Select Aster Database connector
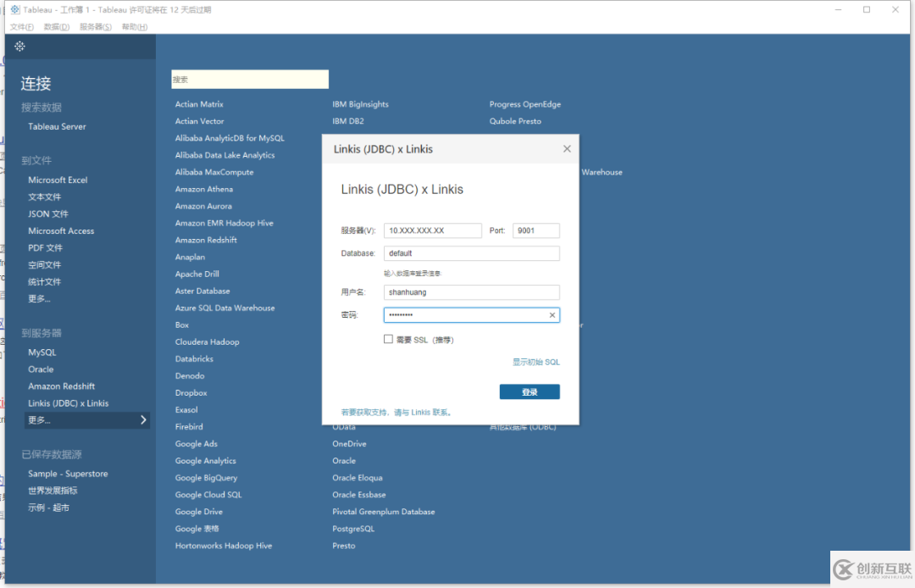Screen dimensions: 915x588 202,291
